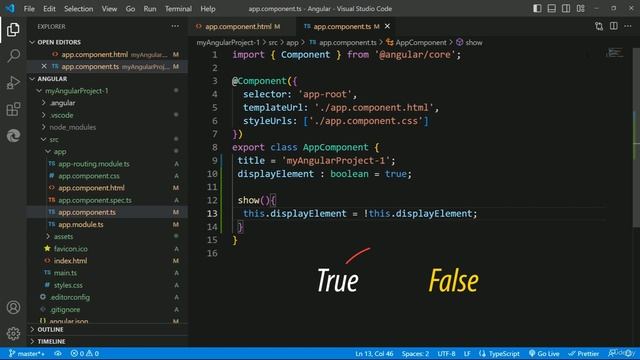
Task: Open the Run and Debug view
Action: coord(13,82)
